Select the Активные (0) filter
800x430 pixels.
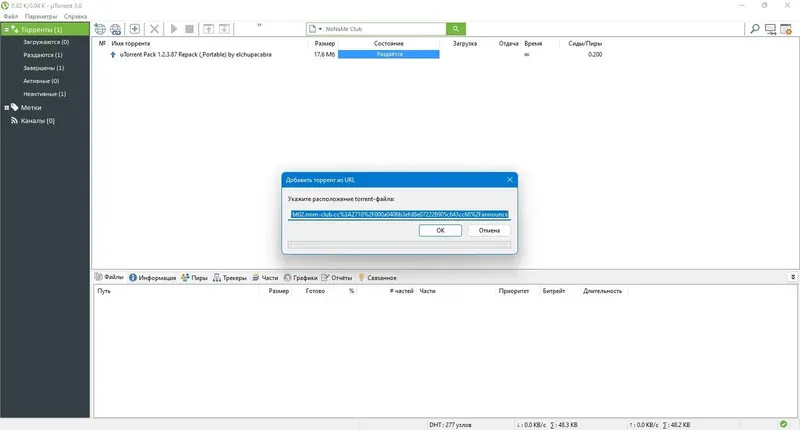(x=41, y=81)
